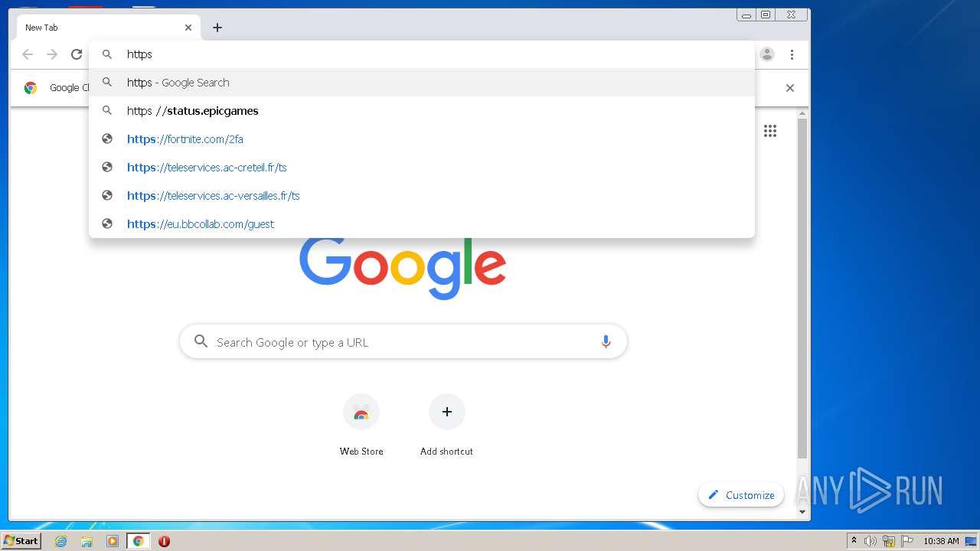Minimize the Chrome window
Viewport: 980px width, 551px height.
pyautogui.click(x=746, y=15)
